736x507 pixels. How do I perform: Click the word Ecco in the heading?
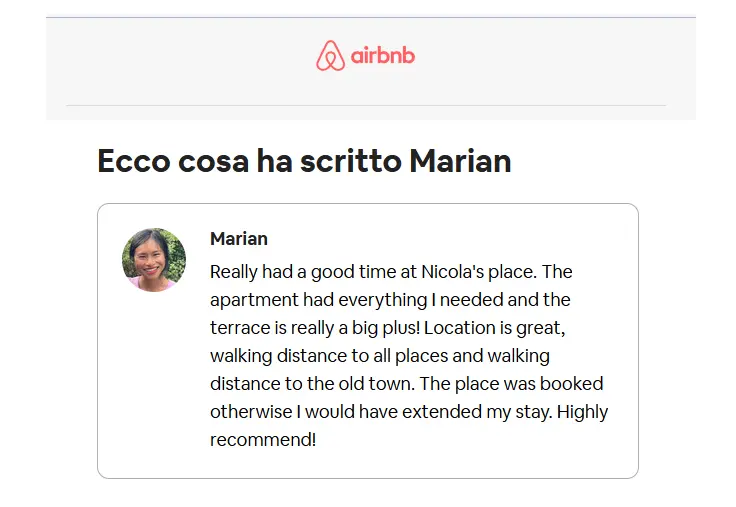click(134, 161)
